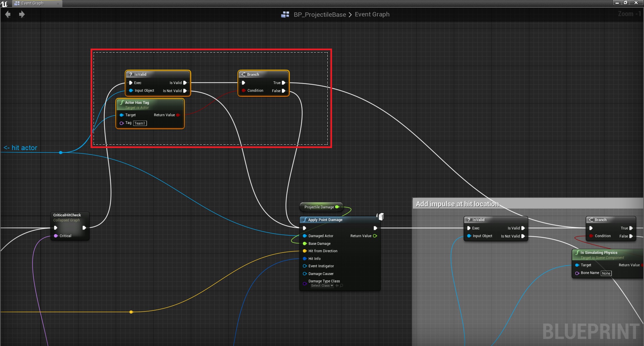Click the Apply Point Damage authority icon
Image resolution: width=644 pixels, height=346 pixels.
pos(380,217)
